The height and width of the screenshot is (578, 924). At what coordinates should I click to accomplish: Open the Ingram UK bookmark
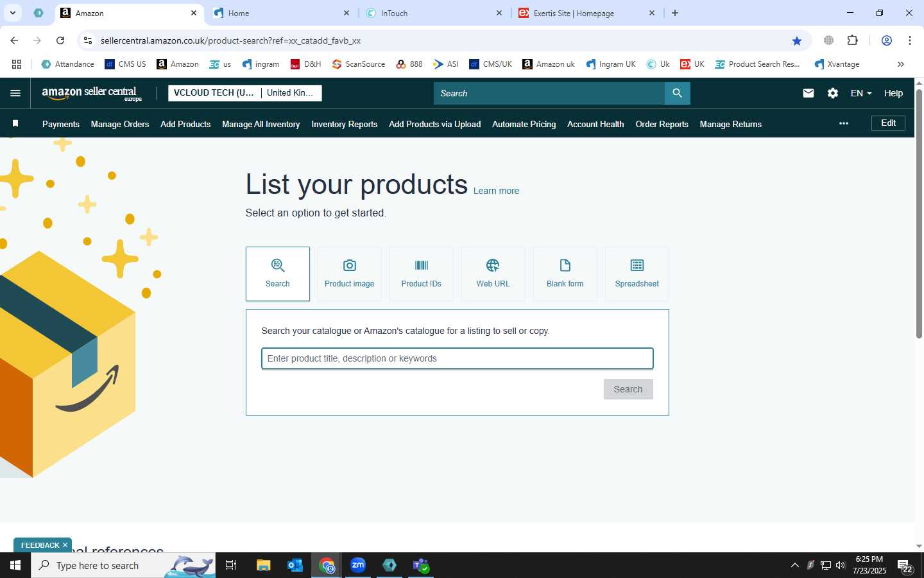[x=611, y=64]
